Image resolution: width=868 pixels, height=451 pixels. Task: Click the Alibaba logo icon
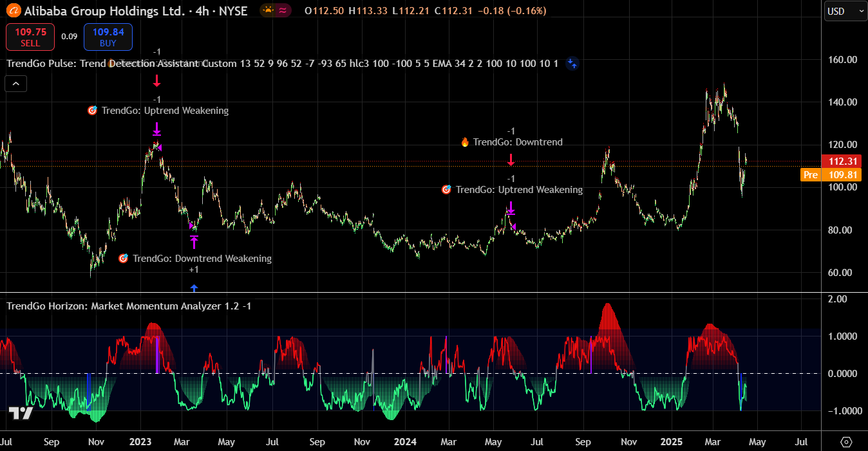(14, 11)
